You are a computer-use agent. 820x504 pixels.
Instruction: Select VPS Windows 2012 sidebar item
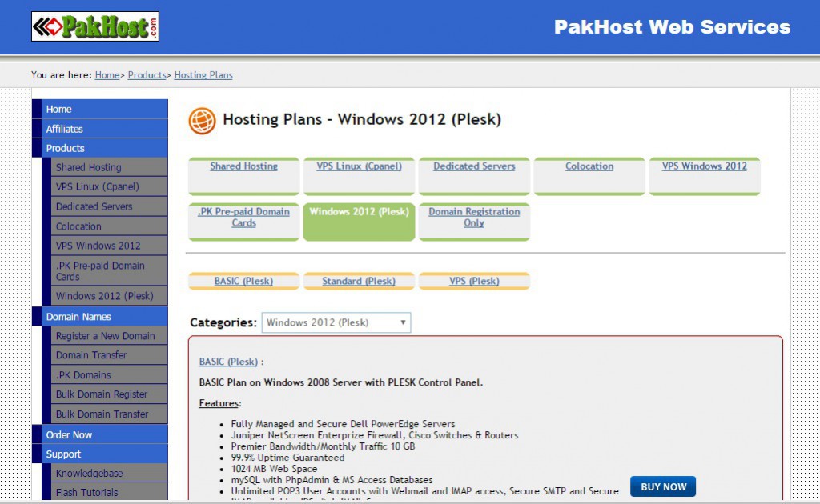pyautogui.click(x=109, y=246)
